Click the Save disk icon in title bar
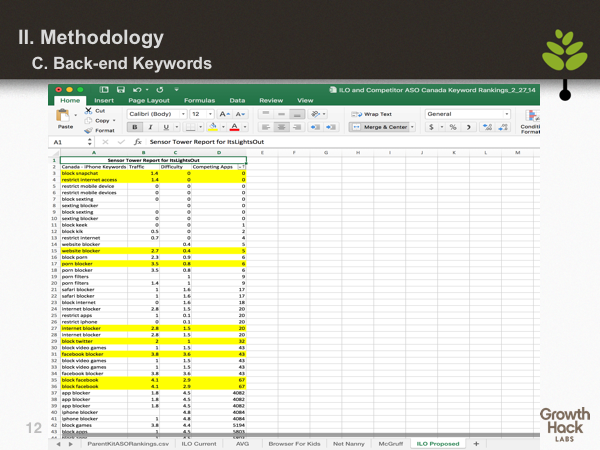600x450 pixels. pyautogui.click(x=121, y=90)
